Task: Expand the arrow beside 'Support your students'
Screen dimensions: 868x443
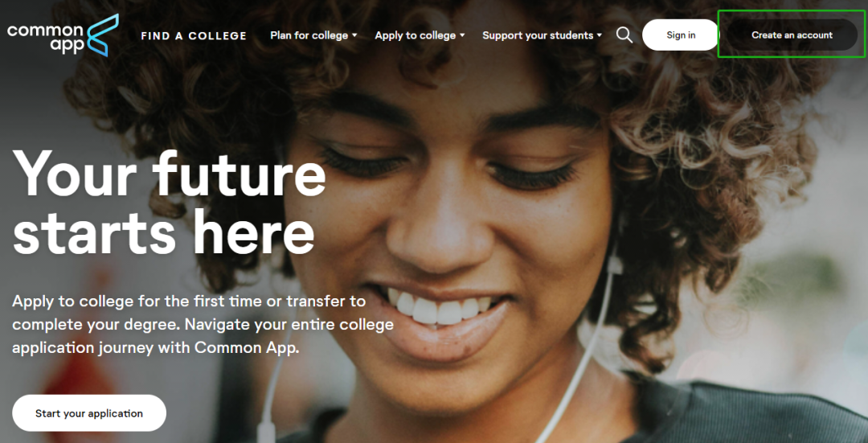Action: (599, 35)
